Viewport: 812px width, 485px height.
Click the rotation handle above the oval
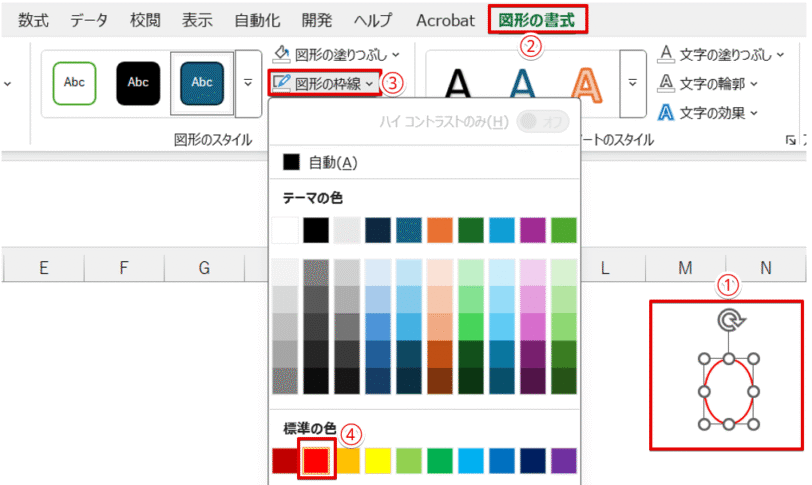[x=730, y=320]
